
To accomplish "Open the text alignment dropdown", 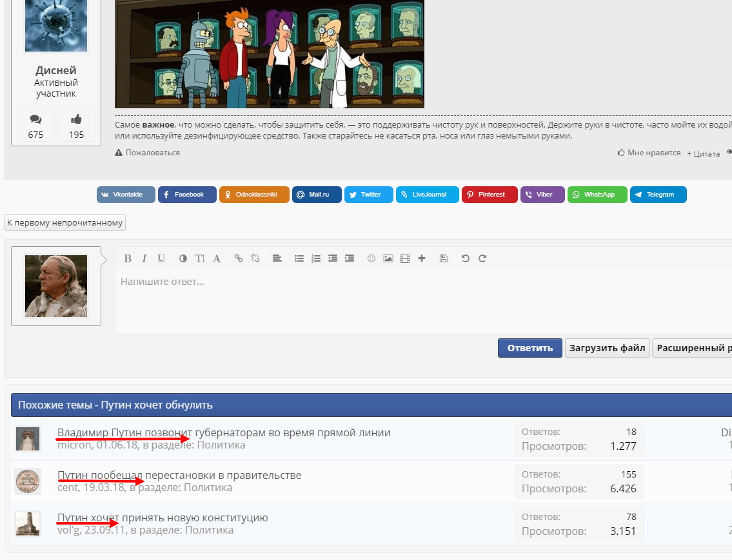I will click(x=277, y=258).
